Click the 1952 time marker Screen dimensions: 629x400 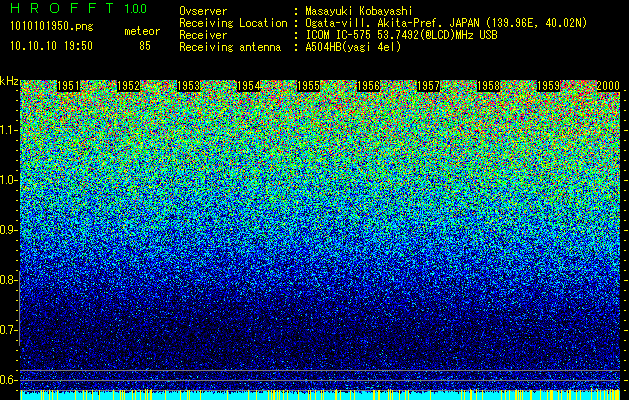pyautogui.click(x=128, y=86)
